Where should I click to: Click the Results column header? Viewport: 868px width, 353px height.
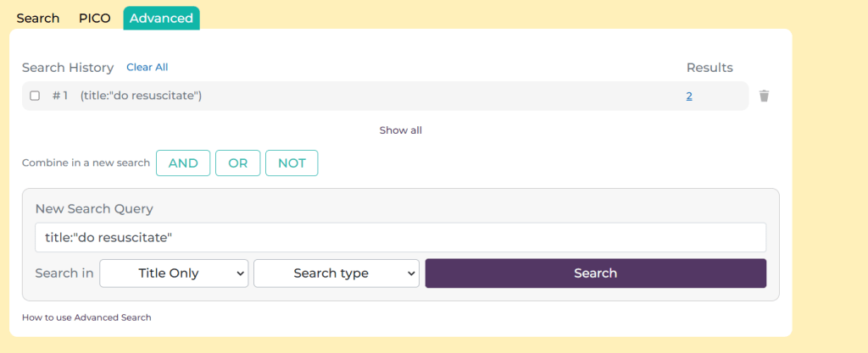tap(709, 68)
